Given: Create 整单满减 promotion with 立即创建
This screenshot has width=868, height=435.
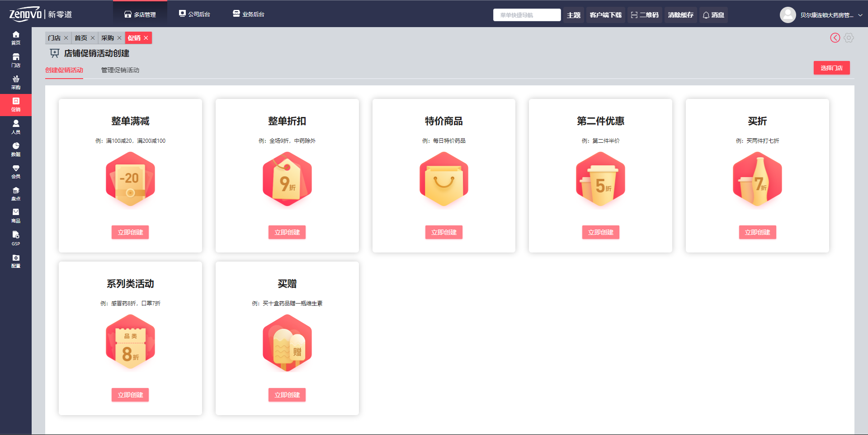Looking at the screenshot, I should pos(130,232).
